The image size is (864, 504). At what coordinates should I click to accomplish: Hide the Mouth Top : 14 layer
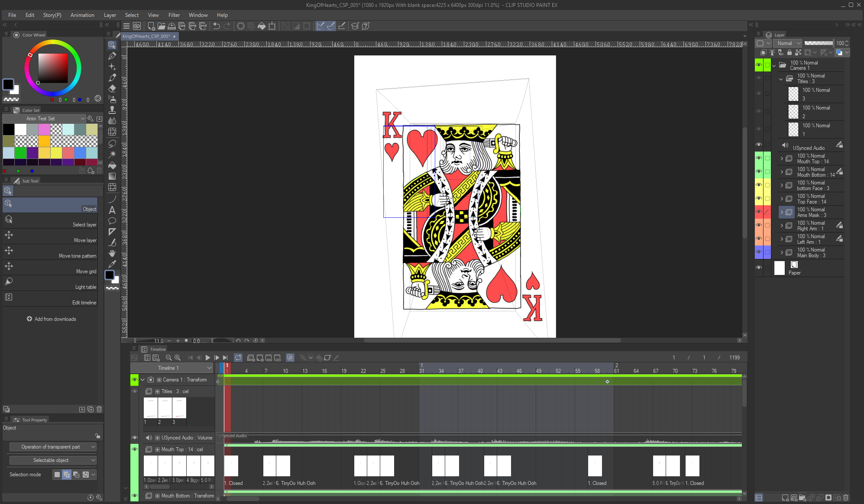click(759, 158)
